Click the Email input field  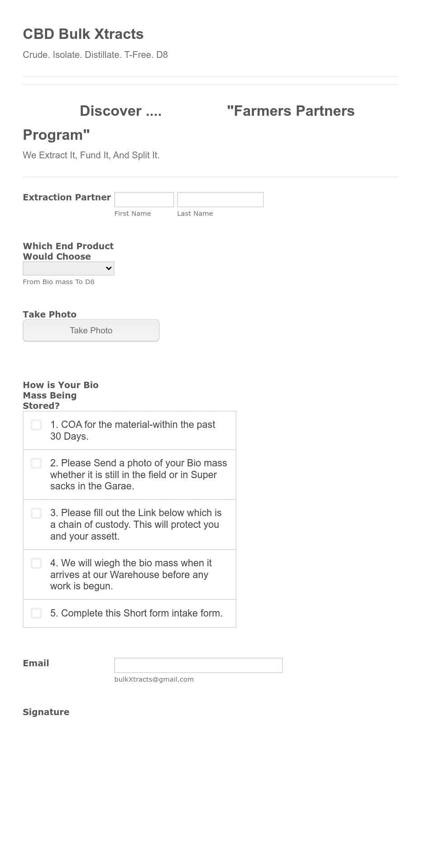point(198,665)
